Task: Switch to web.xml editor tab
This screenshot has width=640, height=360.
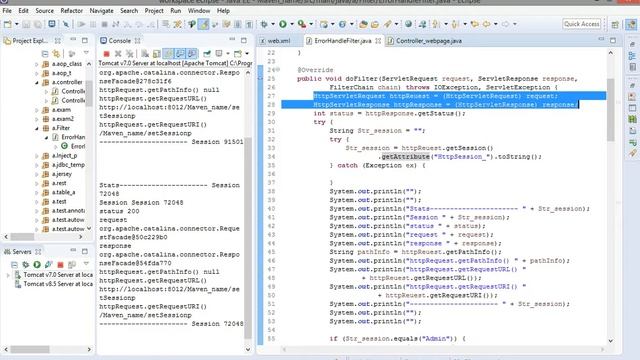Action: [x=279, y=41]
